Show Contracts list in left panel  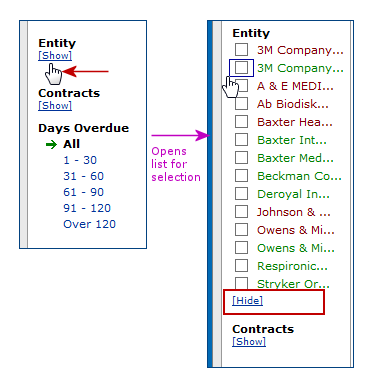(55, 106)
